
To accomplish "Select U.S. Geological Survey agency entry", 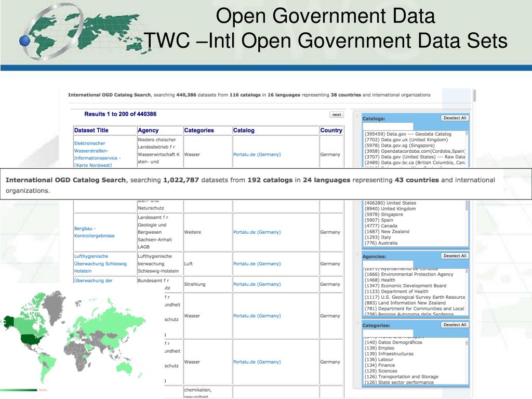I will 415,297.
